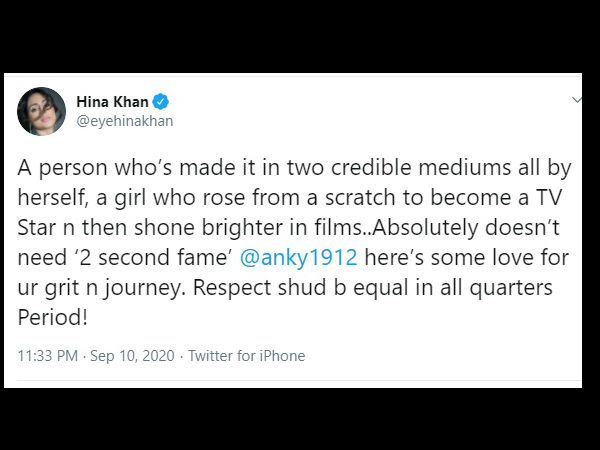Click the blue verified badge

[161, 102]
